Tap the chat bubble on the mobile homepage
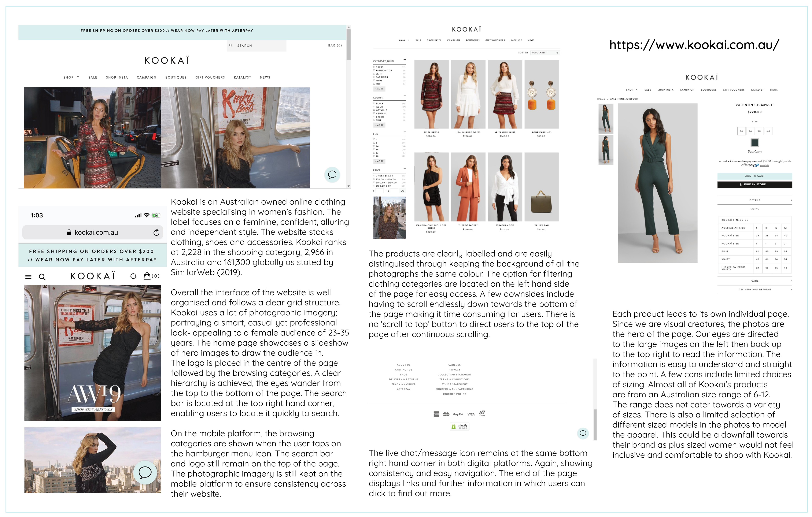 point(145,472)
